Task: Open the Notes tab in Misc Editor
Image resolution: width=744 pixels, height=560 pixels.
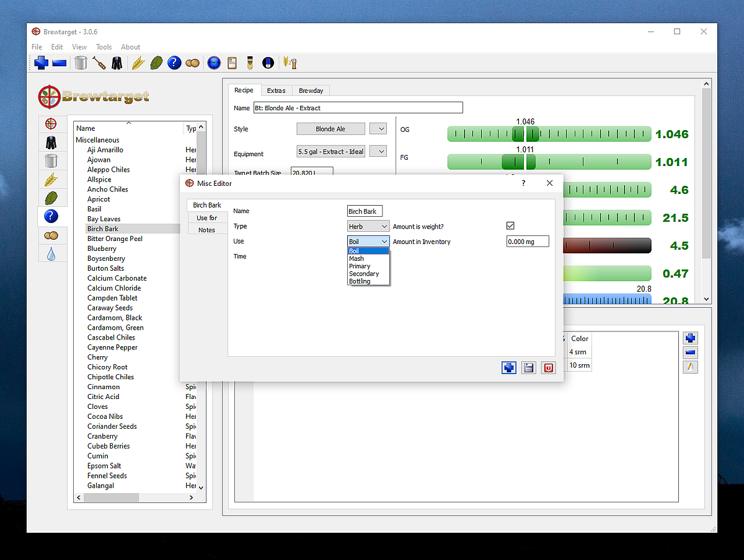Action: 206,230
